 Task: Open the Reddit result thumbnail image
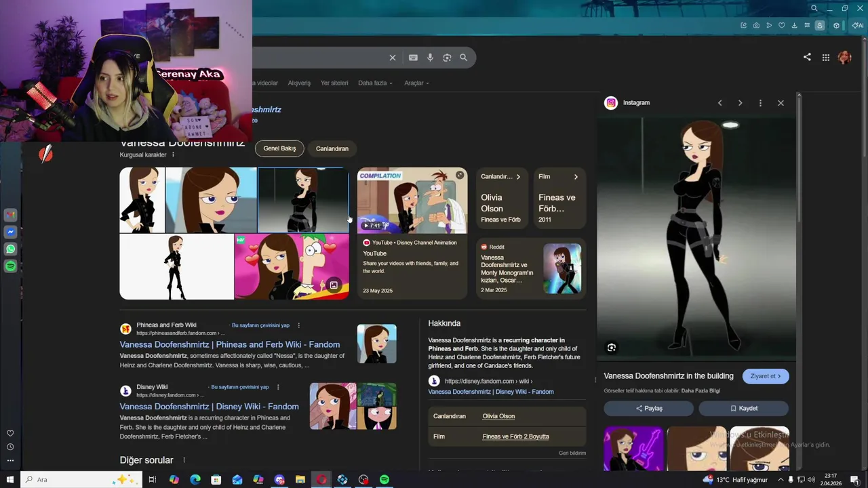click(562, 268)
